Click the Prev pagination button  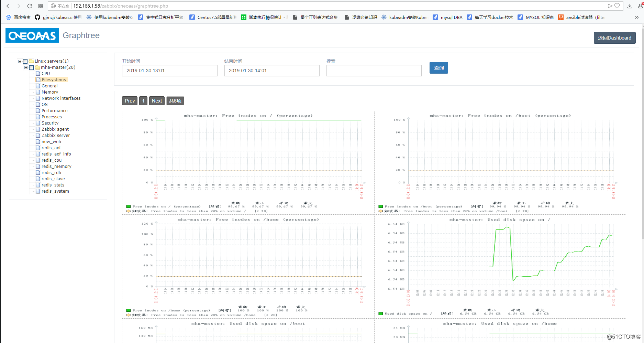[130, 101]
